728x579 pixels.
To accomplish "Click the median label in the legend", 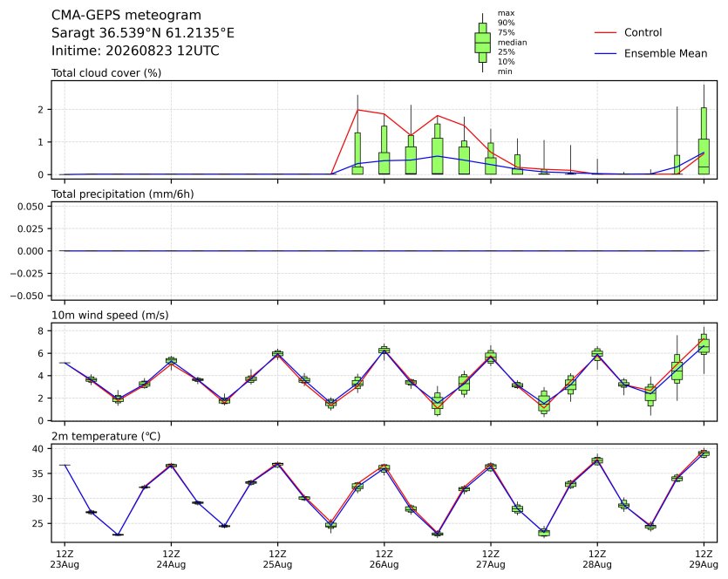I will tap(512, 42).
